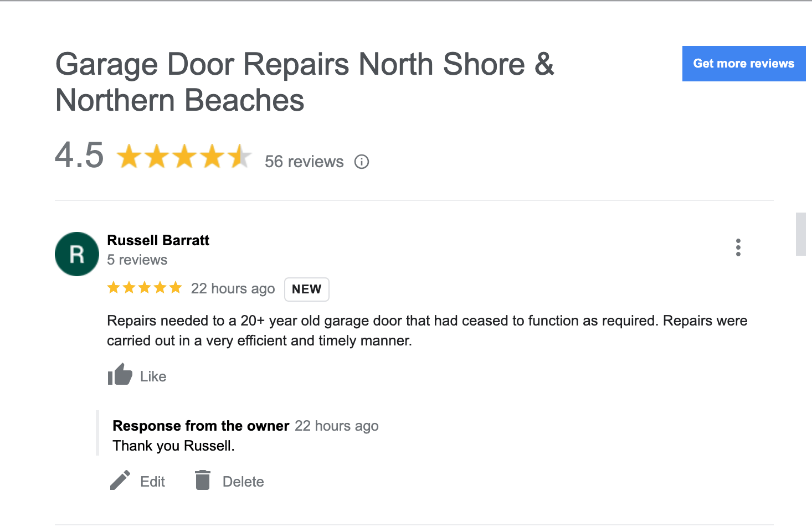
Task: Select the reviewer name Russell Barratt
Action: click(x=158, y=240)
